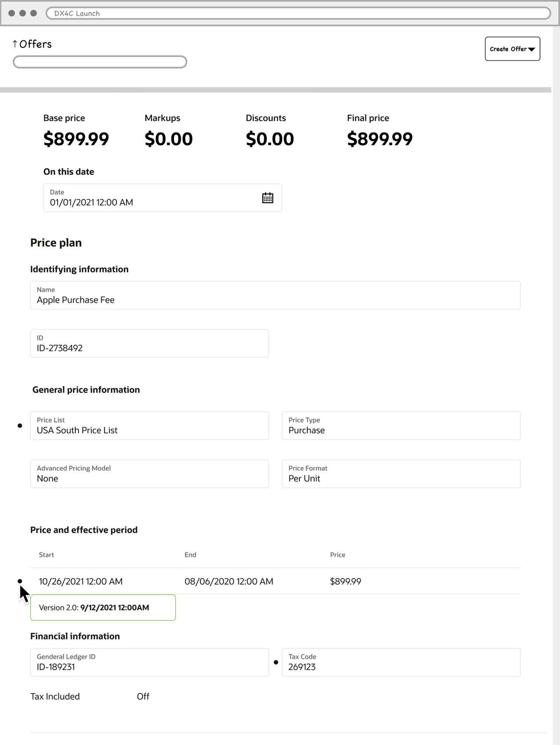Click the Name field Apple Purchase Fee

(x=275, y=295)
